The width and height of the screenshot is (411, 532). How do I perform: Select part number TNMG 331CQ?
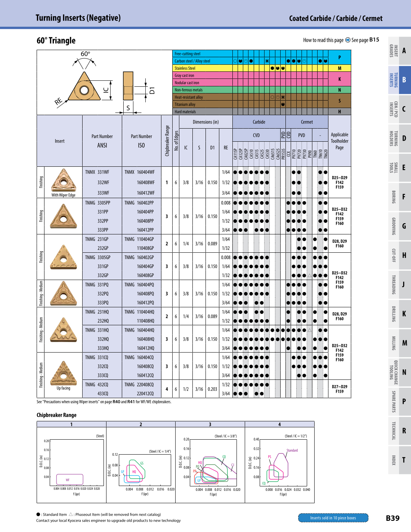(96, 358)
